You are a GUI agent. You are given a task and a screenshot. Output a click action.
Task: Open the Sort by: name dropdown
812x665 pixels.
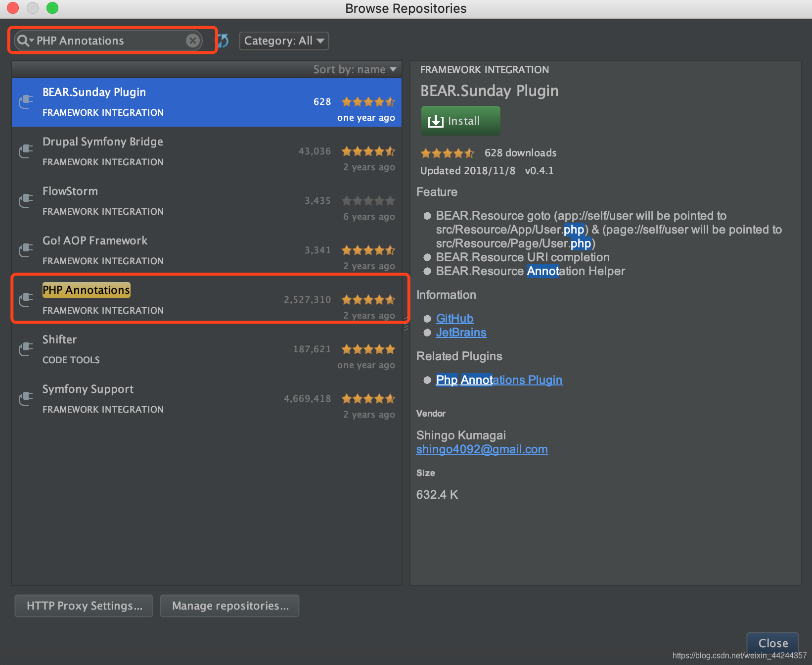pyautogui.click(x=355, y=70)
